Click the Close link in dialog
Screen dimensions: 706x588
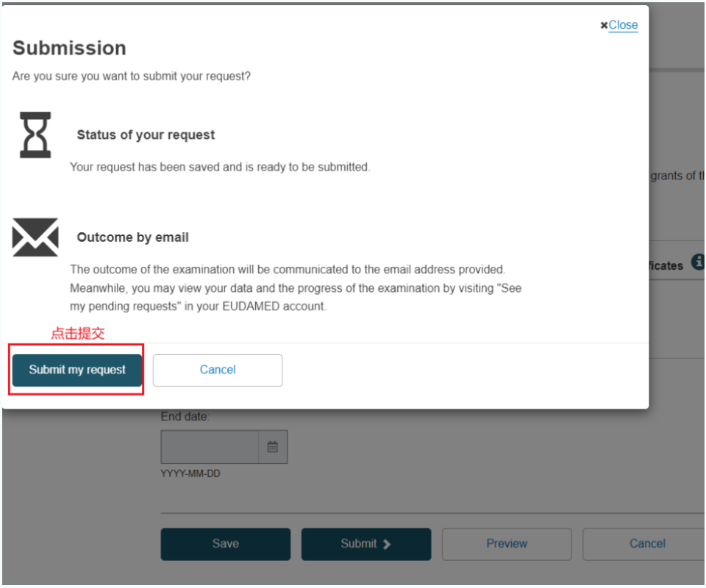point(623,25)
